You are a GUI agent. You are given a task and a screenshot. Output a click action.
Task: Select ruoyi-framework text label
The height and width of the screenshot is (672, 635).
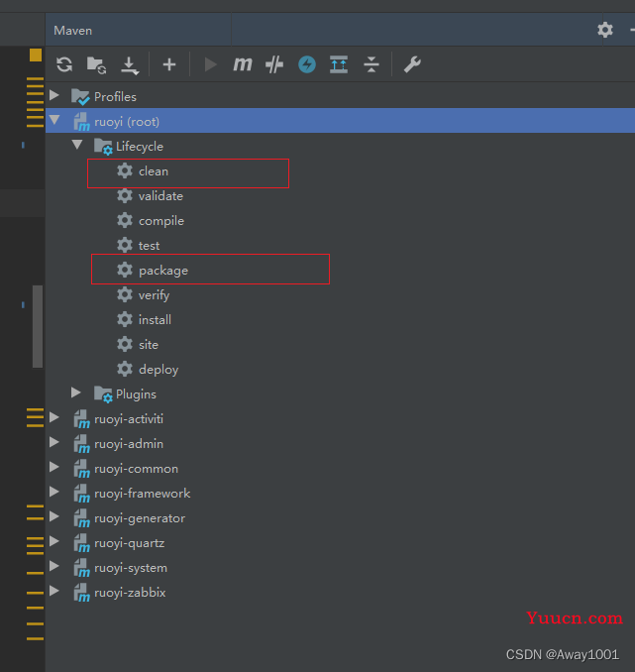(x=143, y=494)
